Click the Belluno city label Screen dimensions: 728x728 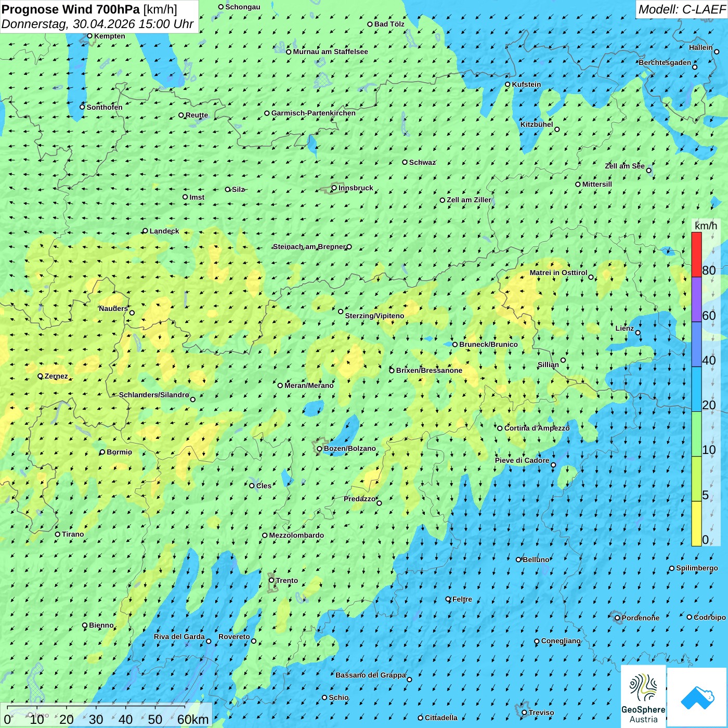536,560
